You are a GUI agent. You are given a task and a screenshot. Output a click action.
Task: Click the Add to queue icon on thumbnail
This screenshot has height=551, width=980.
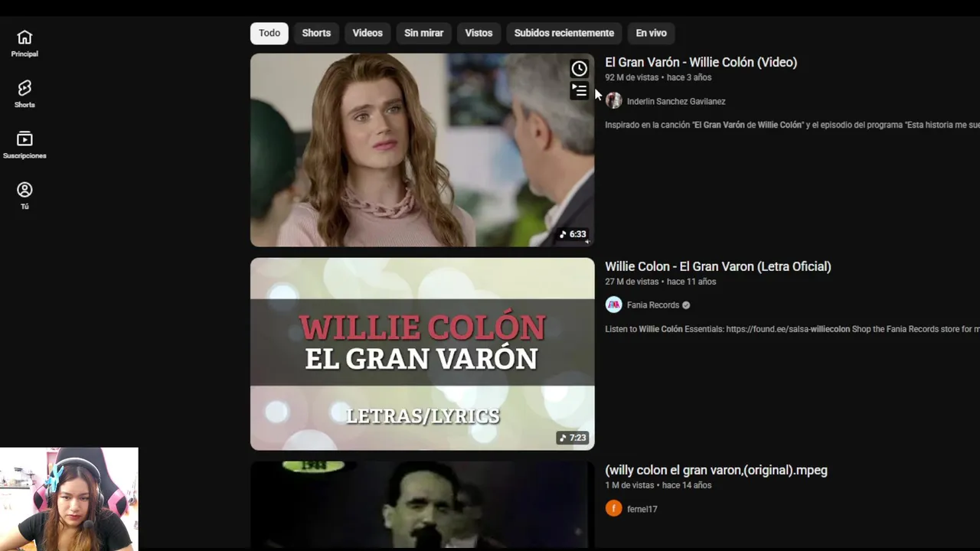580,90
